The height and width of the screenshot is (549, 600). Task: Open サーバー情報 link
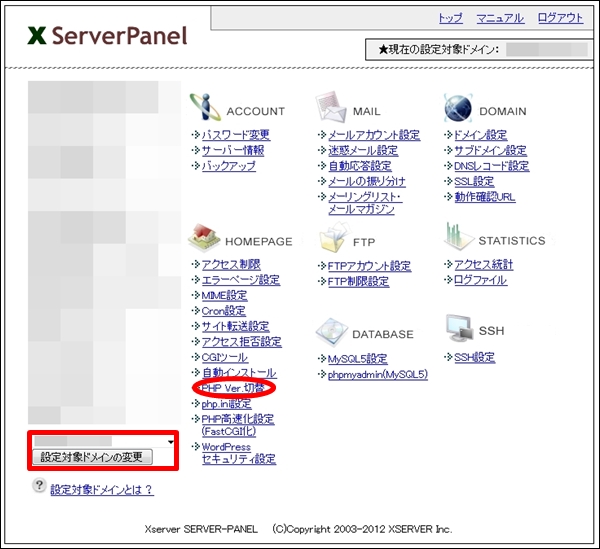pyautogui.click(x=233, y=150)
